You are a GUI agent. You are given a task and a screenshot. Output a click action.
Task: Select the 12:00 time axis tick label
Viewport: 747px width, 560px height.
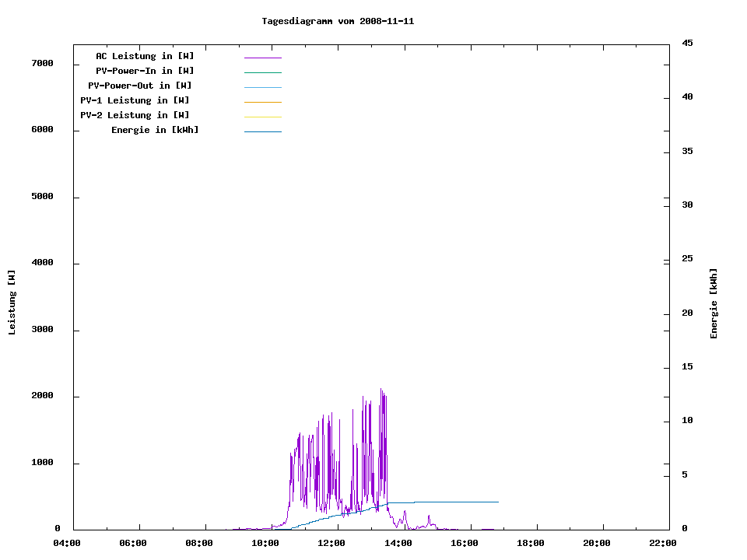[x=331, y=543]
